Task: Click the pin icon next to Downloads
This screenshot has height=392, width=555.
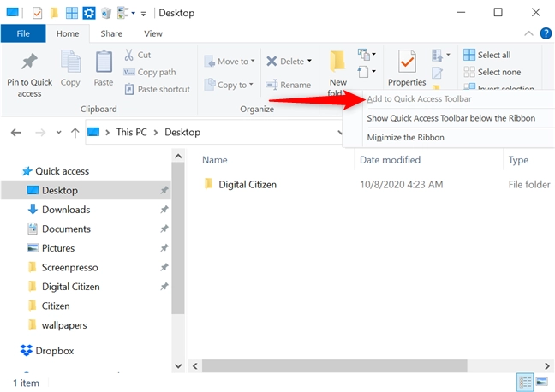Action: tap(164, 210)
